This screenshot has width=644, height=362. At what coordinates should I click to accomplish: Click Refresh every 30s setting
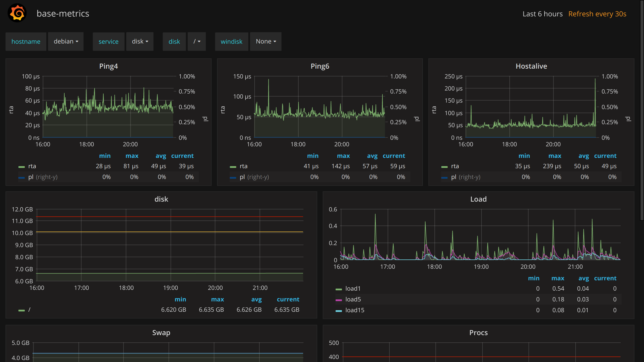[597, 14]
